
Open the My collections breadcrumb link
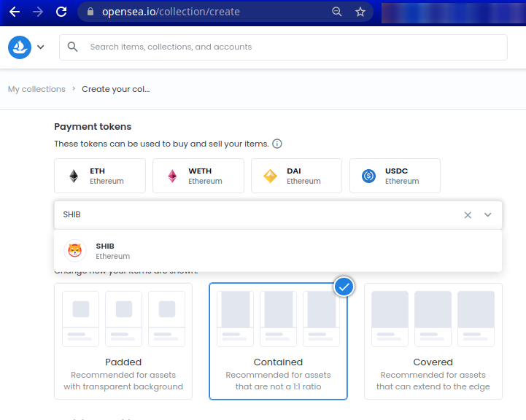tap(36, 89)
